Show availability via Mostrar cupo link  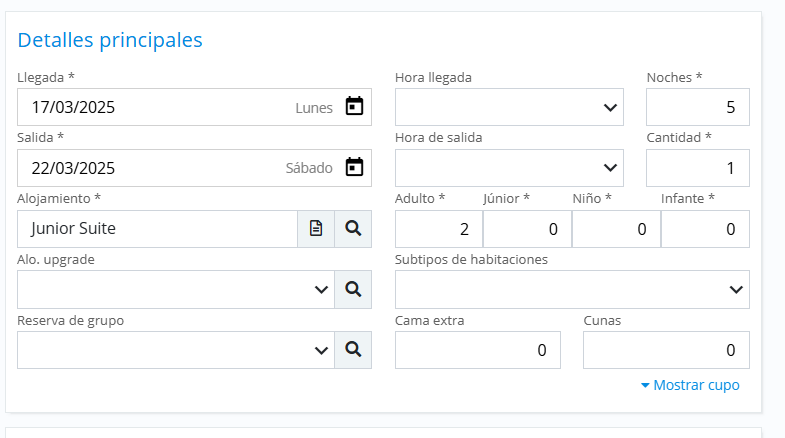tap(690, 385)
